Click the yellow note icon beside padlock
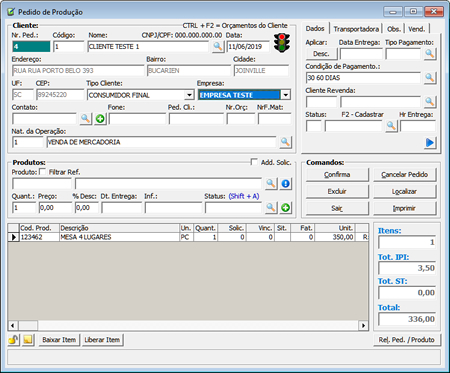The height and width of the screenshot is (373, 450). coord(28,340)
